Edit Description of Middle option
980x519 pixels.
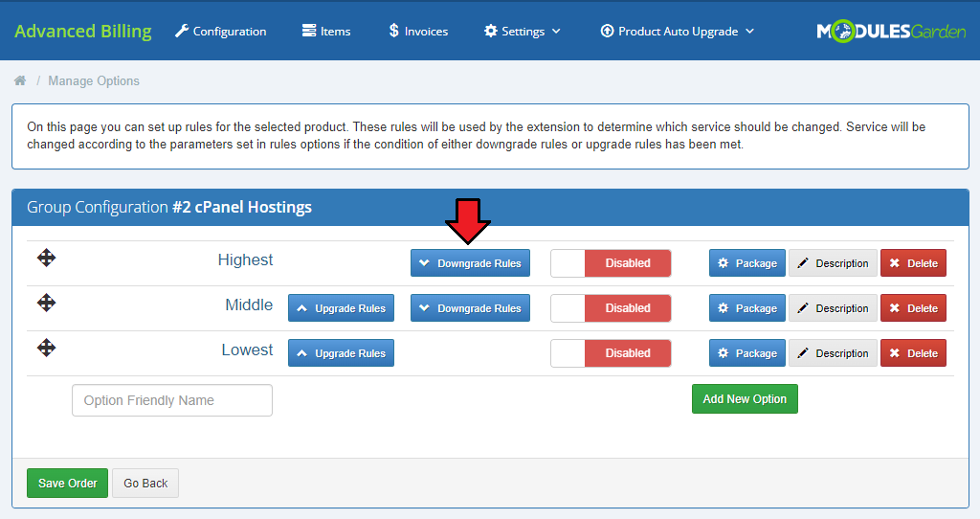click(834, 308)
